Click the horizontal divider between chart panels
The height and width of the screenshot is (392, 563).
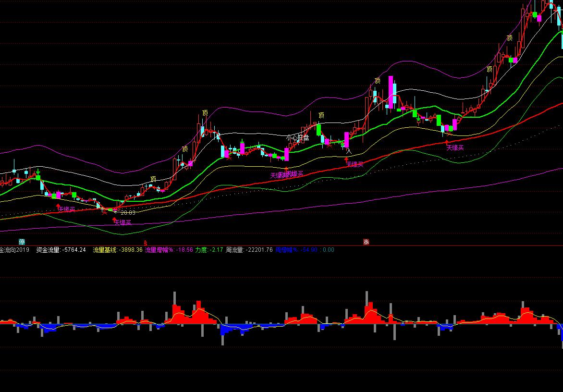[281, 245]
